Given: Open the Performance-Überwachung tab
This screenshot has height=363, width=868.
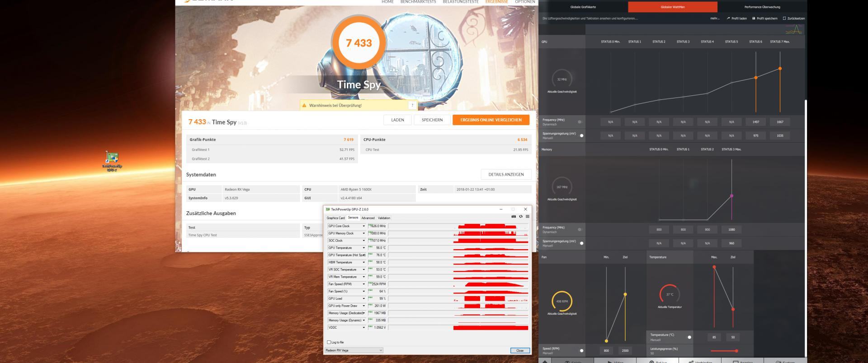Looking at the screenshot, I should point(762,7).
